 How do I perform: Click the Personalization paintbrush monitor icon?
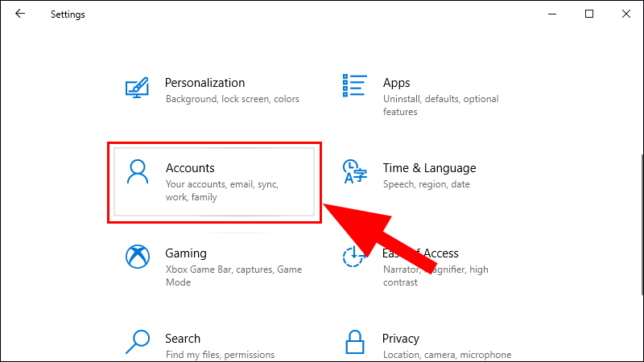pos(138,87)
